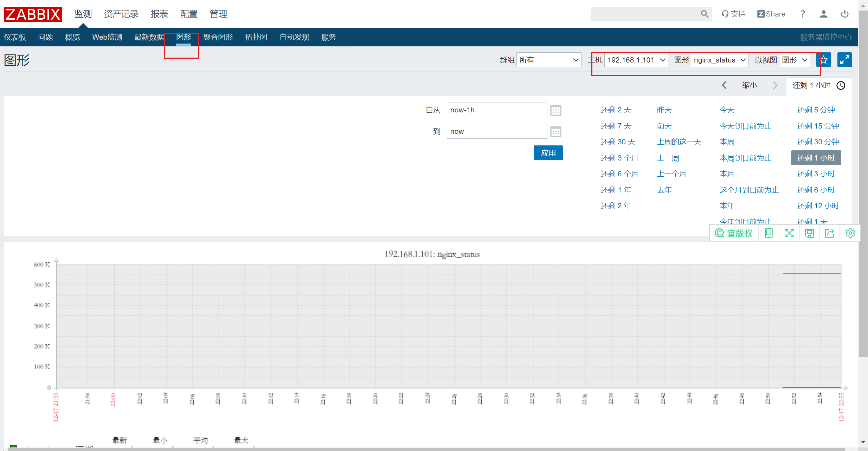868x451 pixels.
Task: Open the host dropdown showing 192.168.1.101
Action: (x=636, y=60)
